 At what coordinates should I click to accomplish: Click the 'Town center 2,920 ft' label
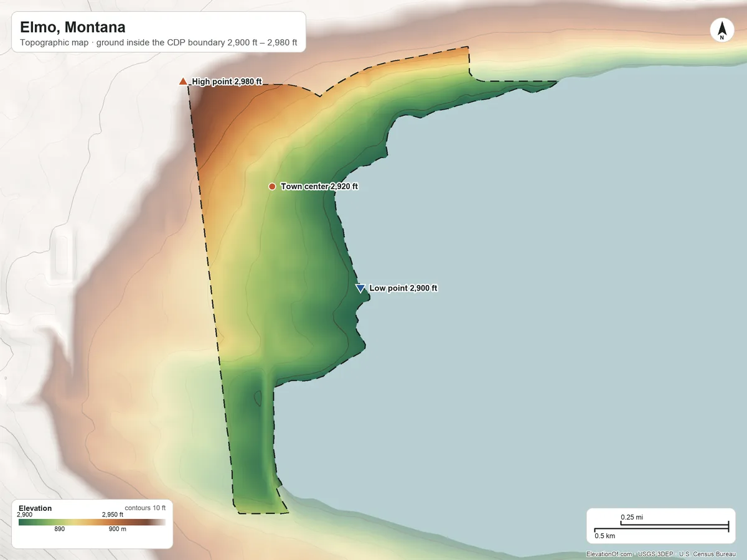pyautogui.click(x=319, y=187)
